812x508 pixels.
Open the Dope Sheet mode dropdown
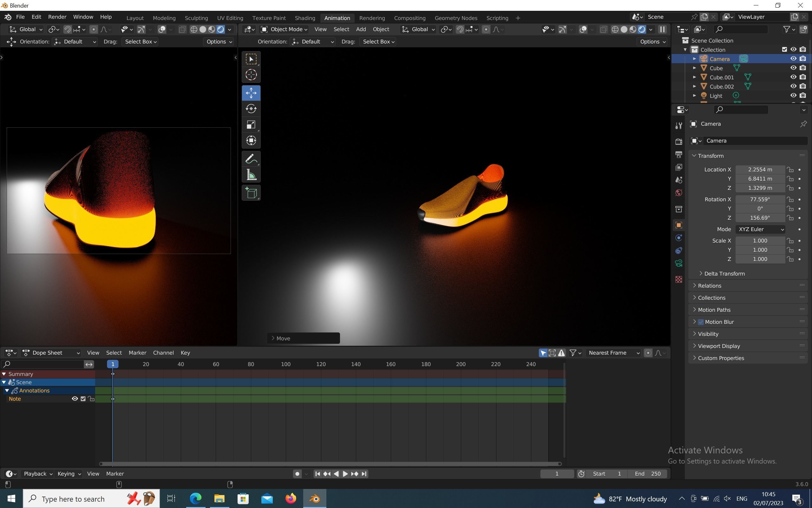(x=51, y=353)
